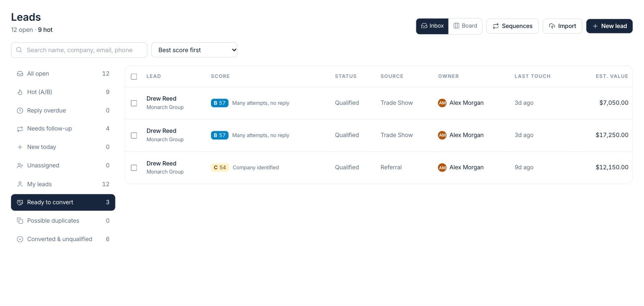Click the plus icon next to New today
Viewport: 644px width, 306px height.
(x=20, y=147)
